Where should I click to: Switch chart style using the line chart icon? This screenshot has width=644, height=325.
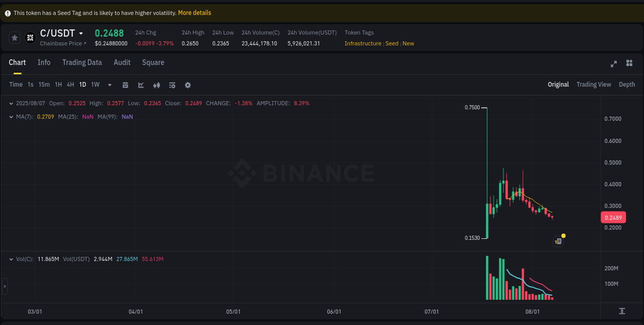coord(141,84)
